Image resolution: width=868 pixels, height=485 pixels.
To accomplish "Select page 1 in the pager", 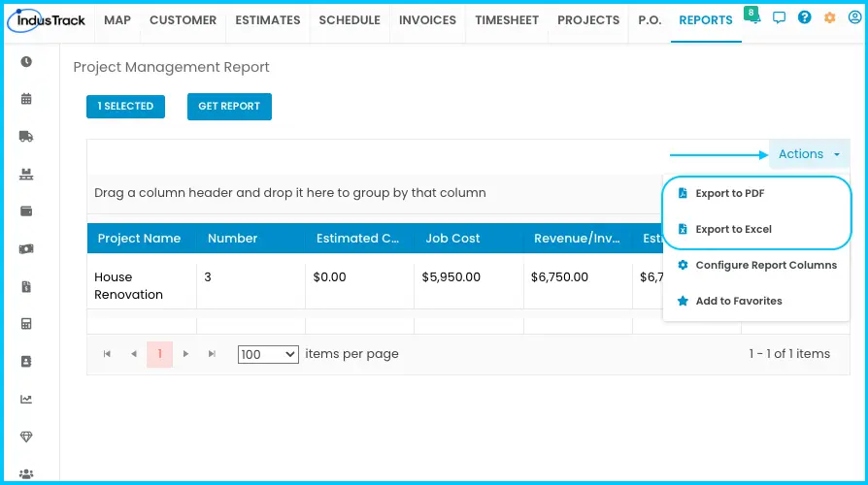I will (159, 354).
